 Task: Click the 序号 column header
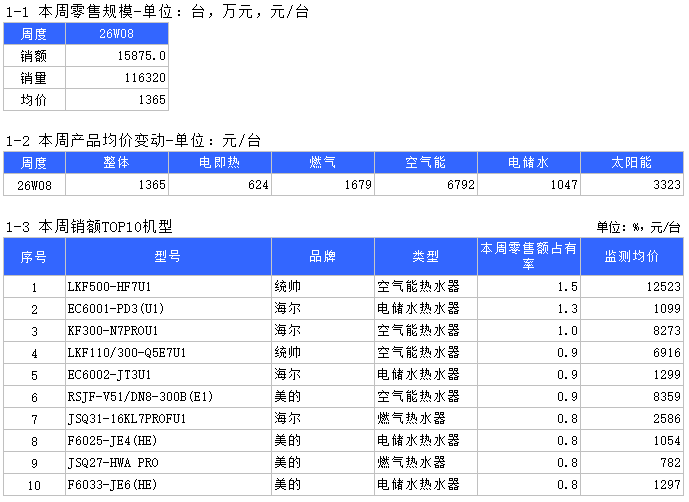[34, 256]
